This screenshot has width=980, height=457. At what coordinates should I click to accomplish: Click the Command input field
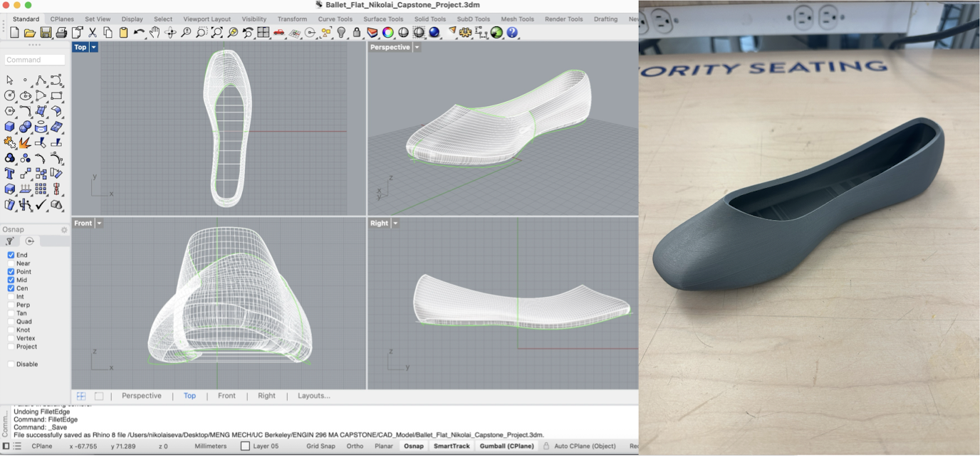pyautogui.click(x=34, y=60)
